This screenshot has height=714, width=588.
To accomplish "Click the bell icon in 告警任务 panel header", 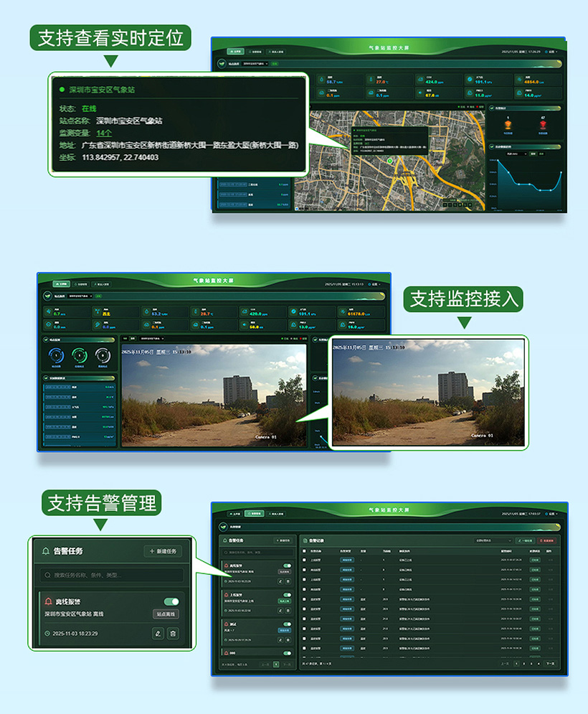I will coord(45,551).
